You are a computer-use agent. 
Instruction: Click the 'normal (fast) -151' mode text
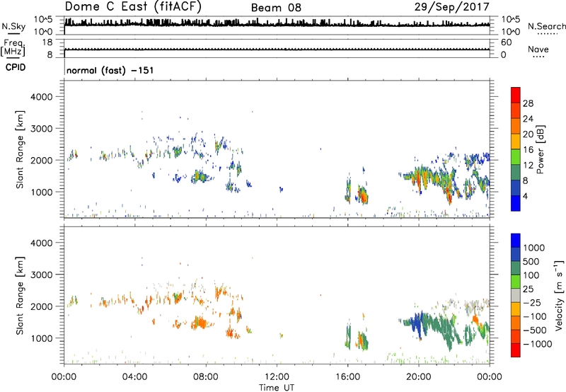[110, 70]
